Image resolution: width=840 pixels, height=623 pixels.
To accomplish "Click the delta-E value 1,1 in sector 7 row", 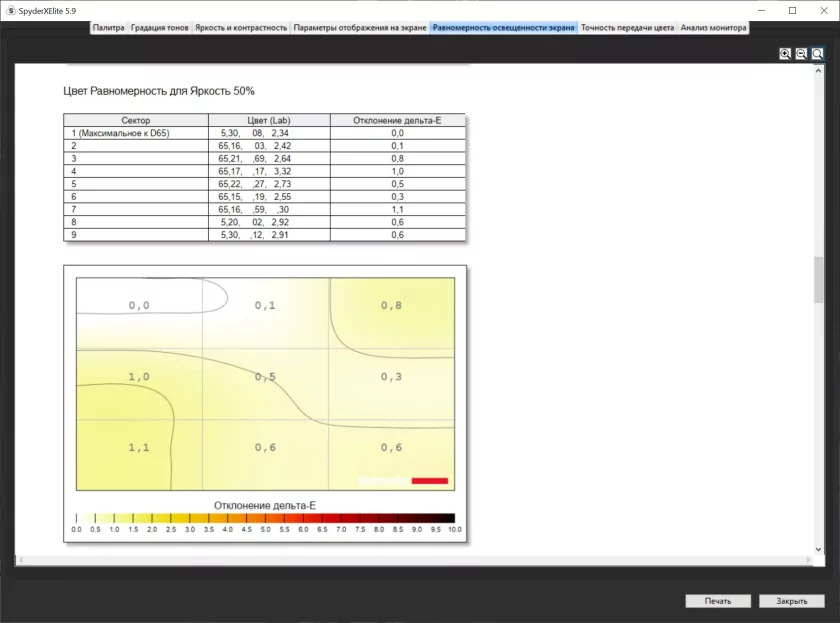I will tap(397, 209).
